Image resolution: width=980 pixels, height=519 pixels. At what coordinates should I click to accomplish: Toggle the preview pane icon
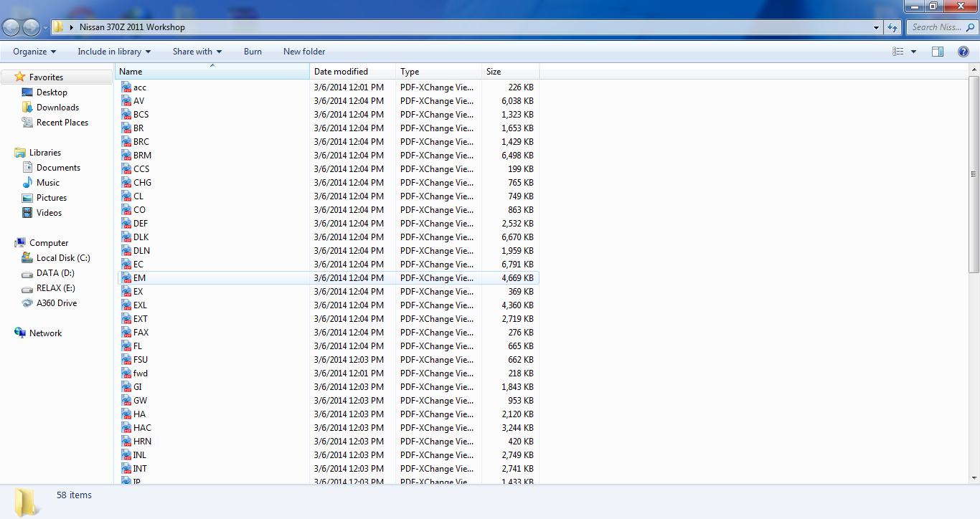(938, 52)
